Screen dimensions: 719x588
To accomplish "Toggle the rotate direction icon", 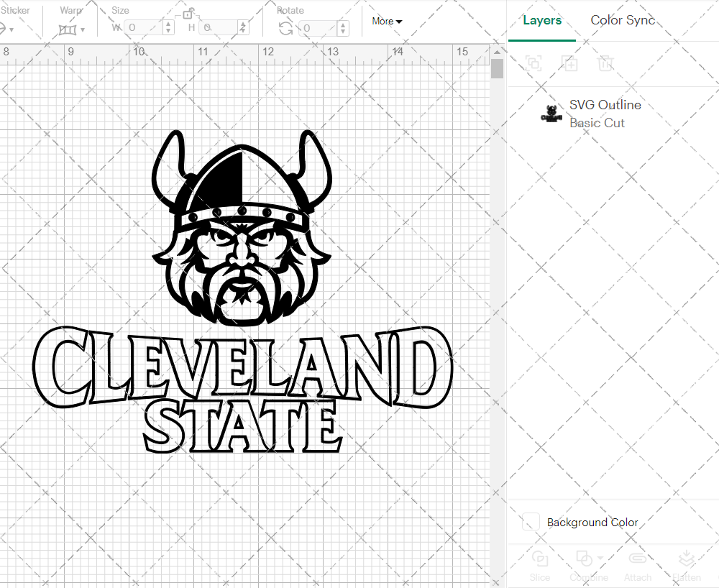I will pyautogui.click(x=285, y=29).
